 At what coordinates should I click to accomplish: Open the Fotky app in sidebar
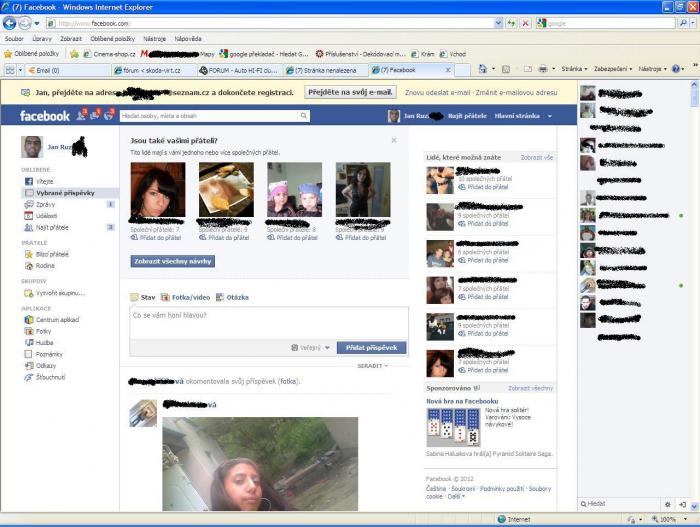click(x=43, y=331)
